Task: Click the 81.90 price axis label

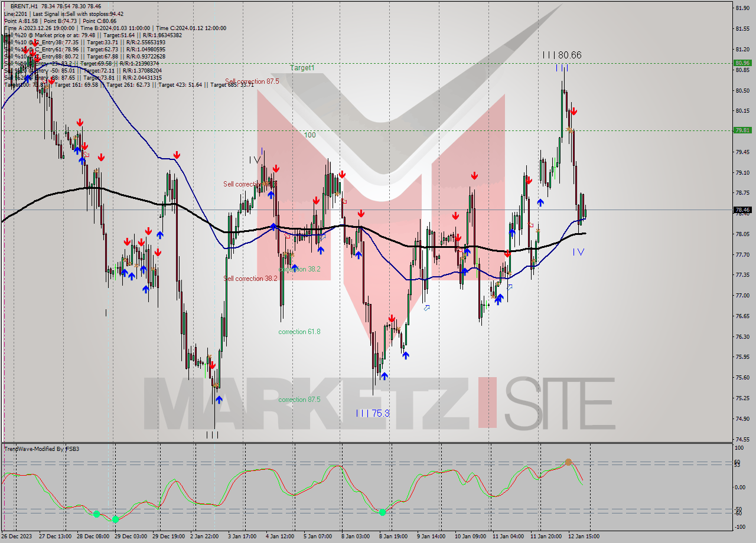Action: click(742, 8)
